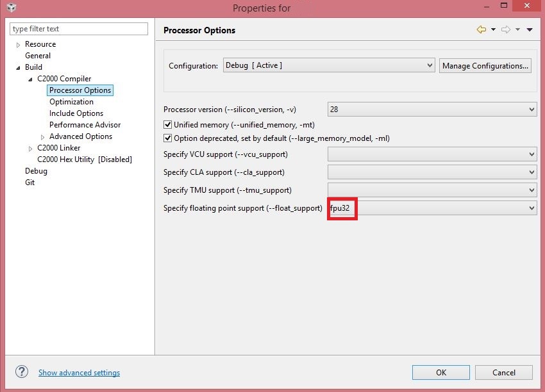Click the help question mark icon
The width and height of the screenshot is (545, 392).
21,372
